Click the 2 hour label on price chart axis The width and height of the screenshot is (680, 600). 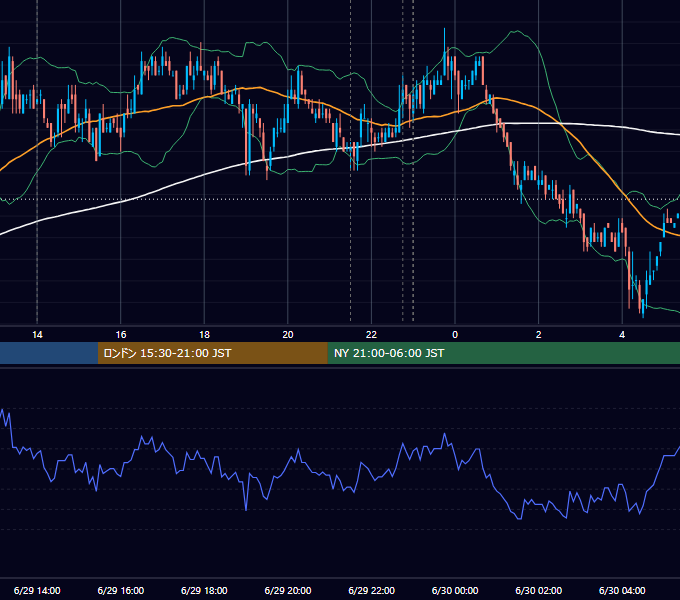[539, 335]
